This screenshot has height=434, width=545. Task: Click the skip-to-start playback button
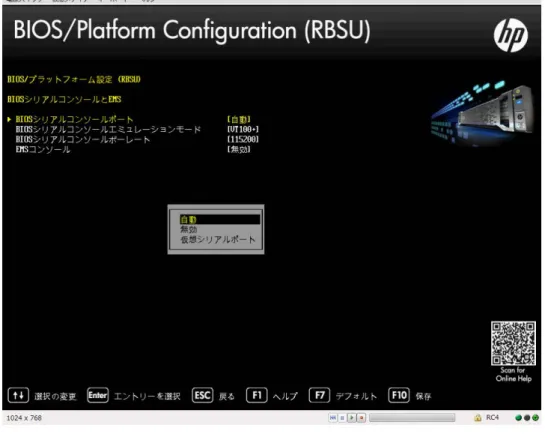click(x=333, y=418)
